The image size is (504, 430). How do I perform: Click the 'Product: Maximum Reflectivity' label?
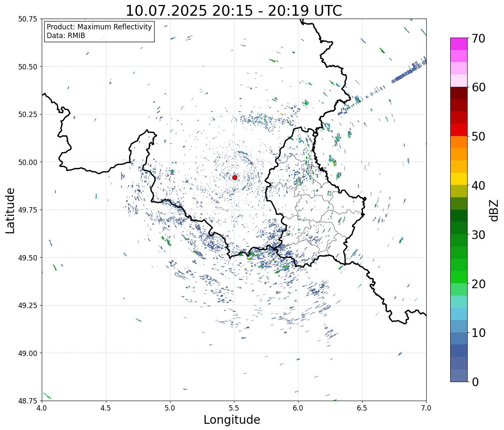(x=99, y=27)
